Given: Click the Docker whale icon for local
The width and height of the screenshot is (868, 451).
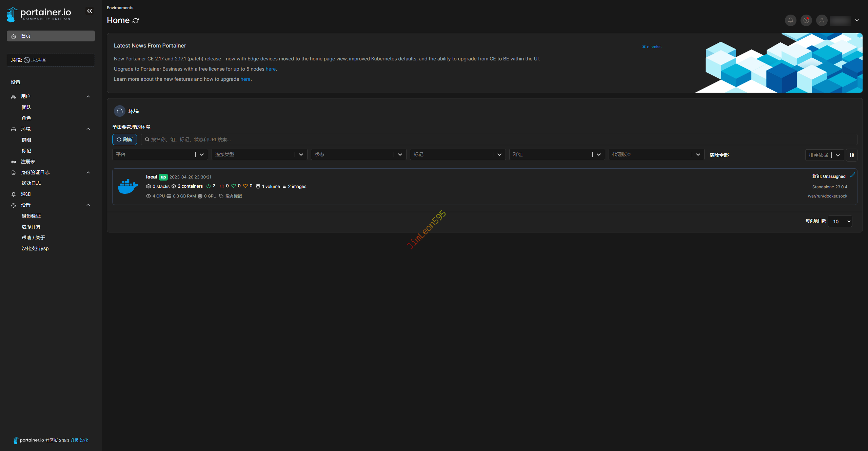Looking at the screenshot, I should click(128, 186).
